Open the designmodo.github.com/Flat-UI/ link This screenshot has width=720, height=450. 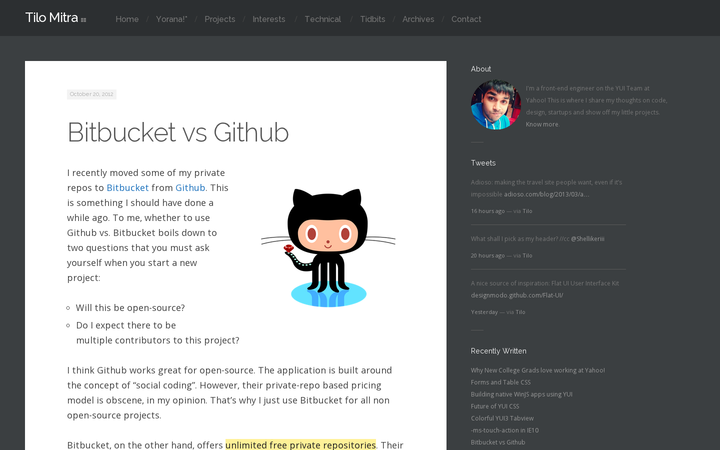[x=517, y=295]
